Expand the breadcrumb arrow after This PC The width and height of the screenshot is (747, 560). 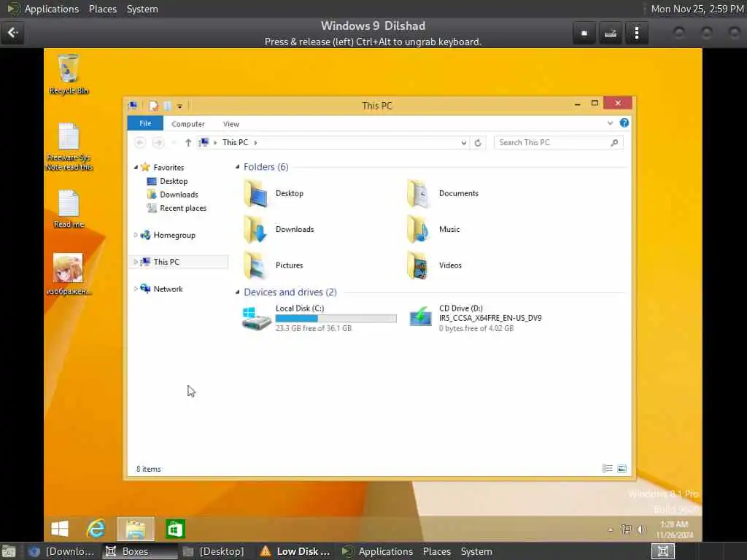click(255, 142)
